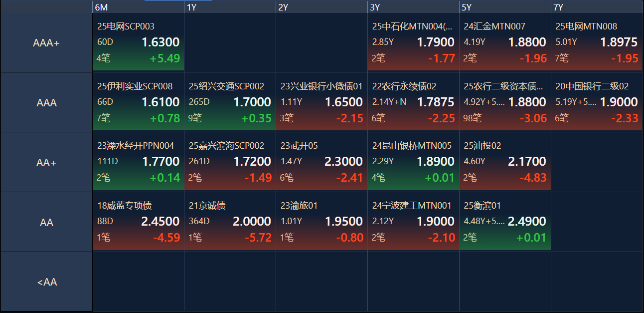Click change value -2.15
This screenshot has height=313, width=644.
[x=349, y=118]
